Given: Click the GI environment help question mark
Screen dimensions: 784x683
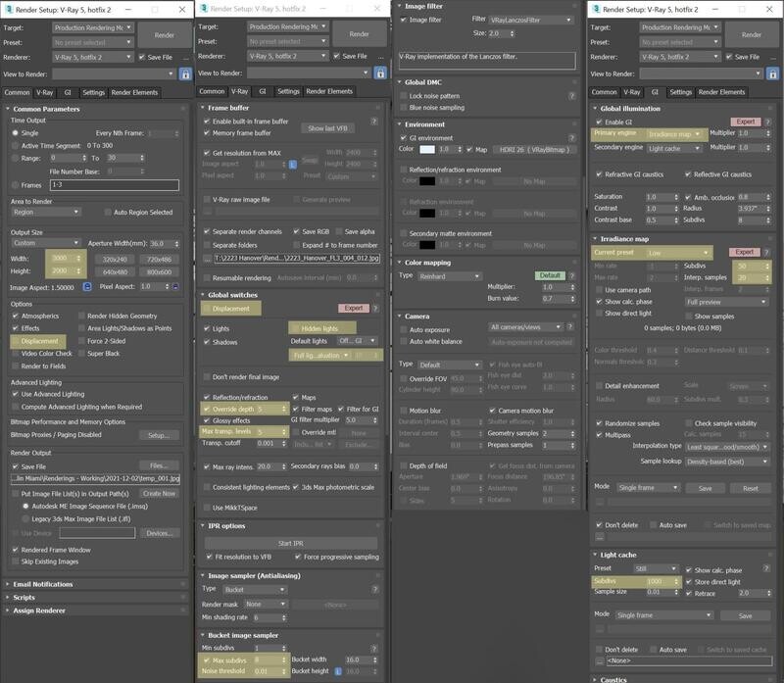Looking at the screenshot, I should point(572,138).
